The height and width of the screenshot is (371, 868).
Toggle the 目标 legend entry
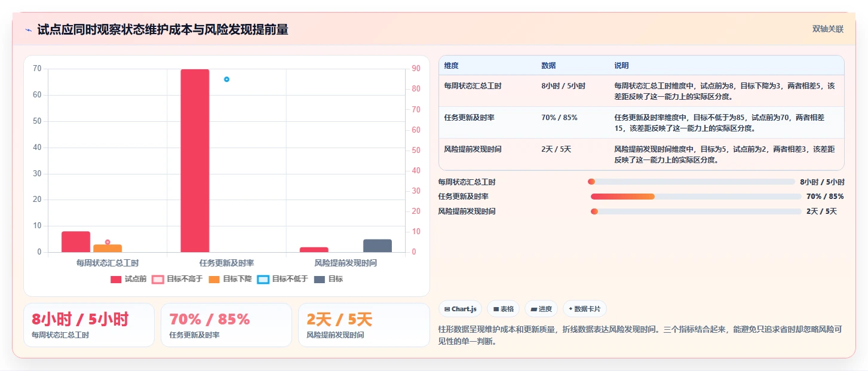click(x=329, y=279)
